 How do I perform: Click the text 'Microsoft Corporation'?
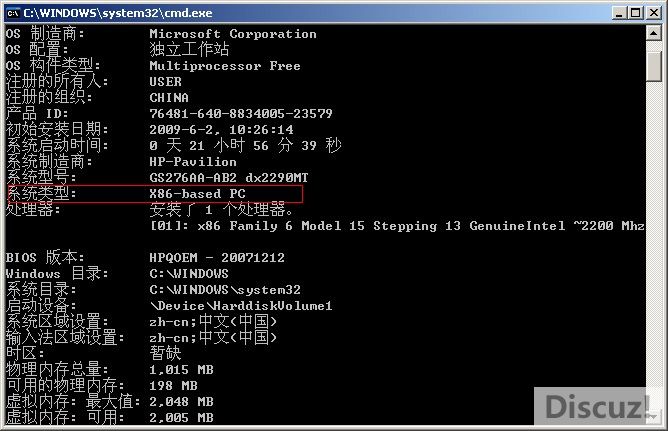coord(233,34)
